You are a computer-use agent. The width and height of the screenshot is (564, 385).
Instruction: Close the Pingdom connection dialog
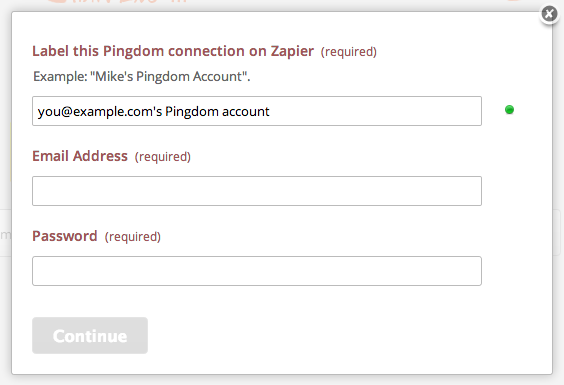pos(549,14)
